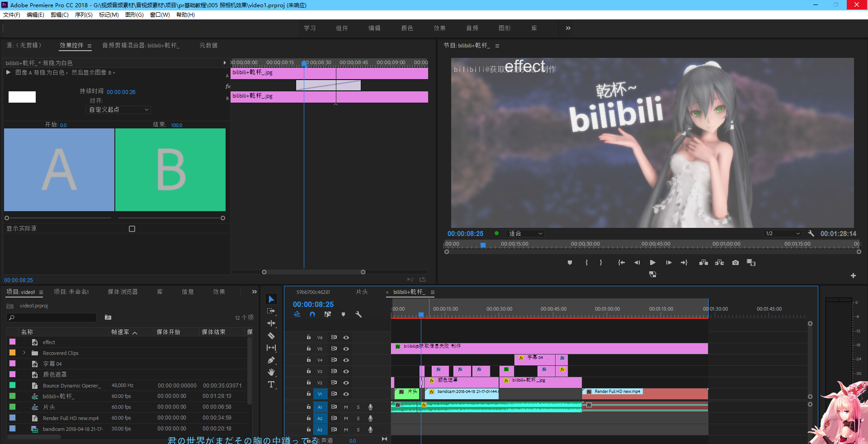Open timeline display settings wrench
Image resolution: width=868 pixels, height=444 pixels.
pos(359,314)
